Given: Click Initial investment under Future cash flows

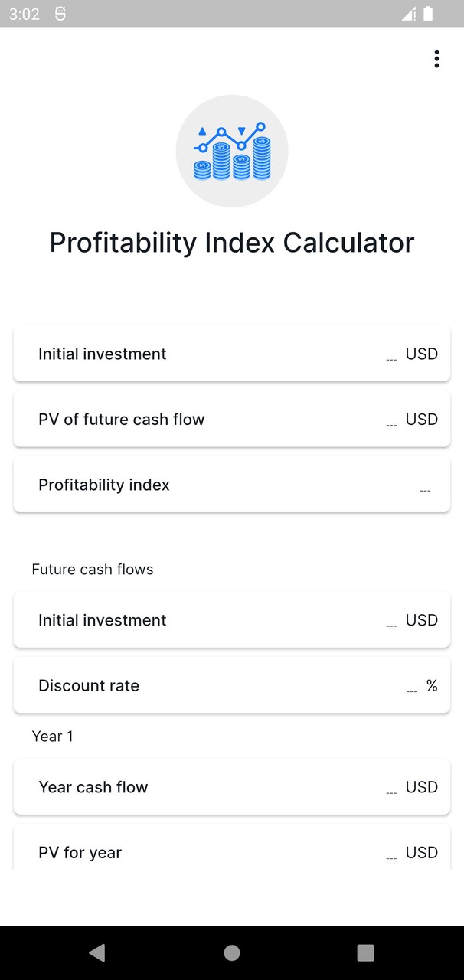Looking at the screenshot, I should [x=232, y=620].
